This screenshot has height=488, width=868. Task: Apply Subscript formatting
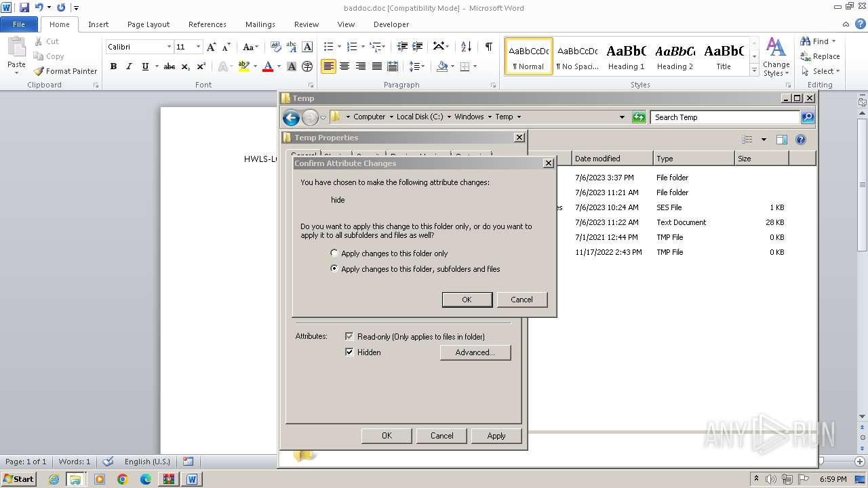(x=186, y=66)
